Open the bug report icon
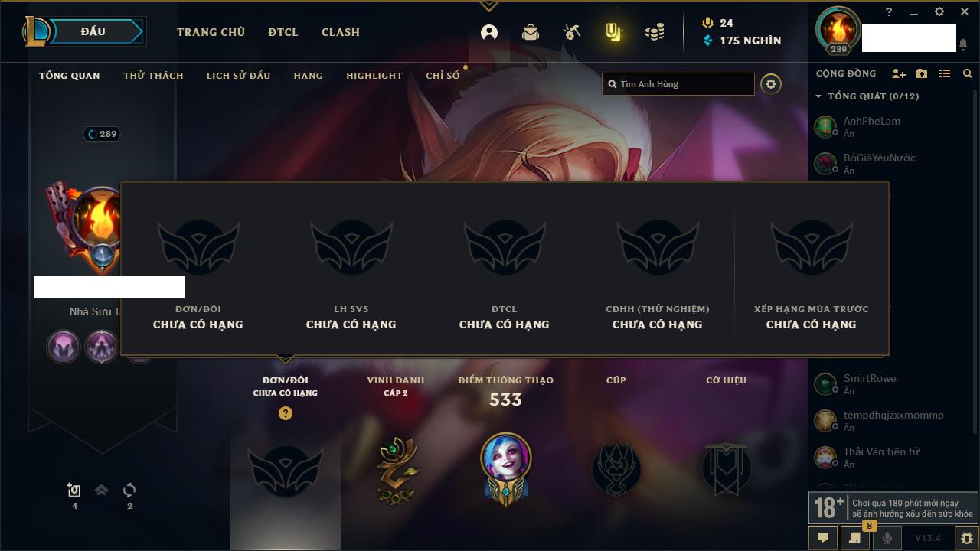The height and width of the screenshot is (551, 980). point(966,538)
